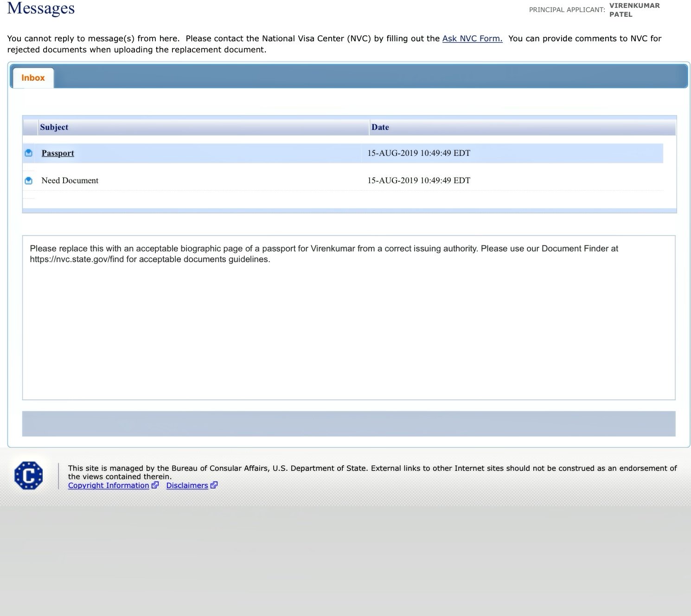Viewport: 691px width, 616px height.
Task: Click the blank header cell before Subject
Action: point(30,127)
